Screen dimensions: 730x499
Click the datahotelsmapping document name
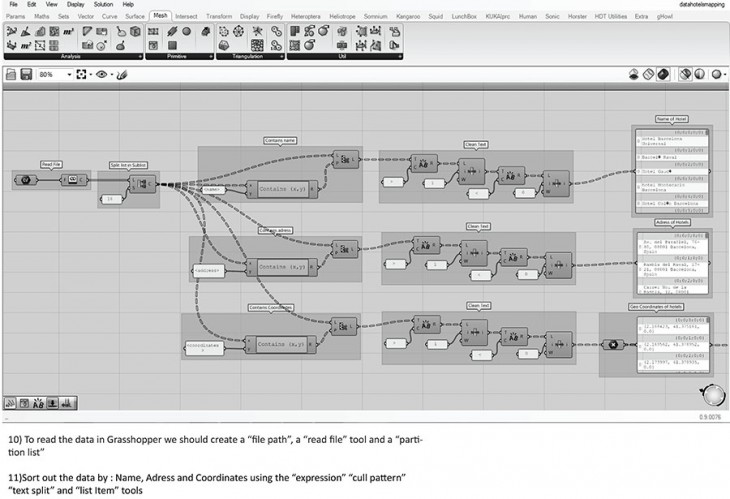click(698, 5)
